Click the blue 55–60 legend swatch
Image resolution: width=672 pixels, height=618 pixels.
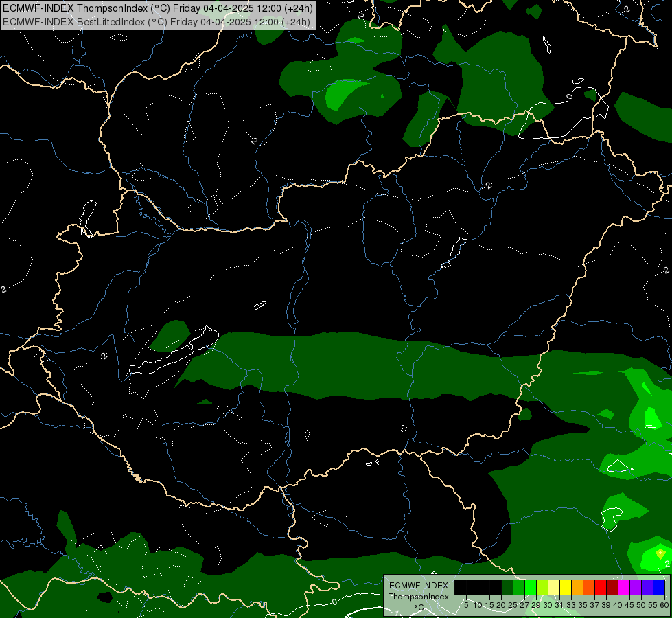coord(659,587)
